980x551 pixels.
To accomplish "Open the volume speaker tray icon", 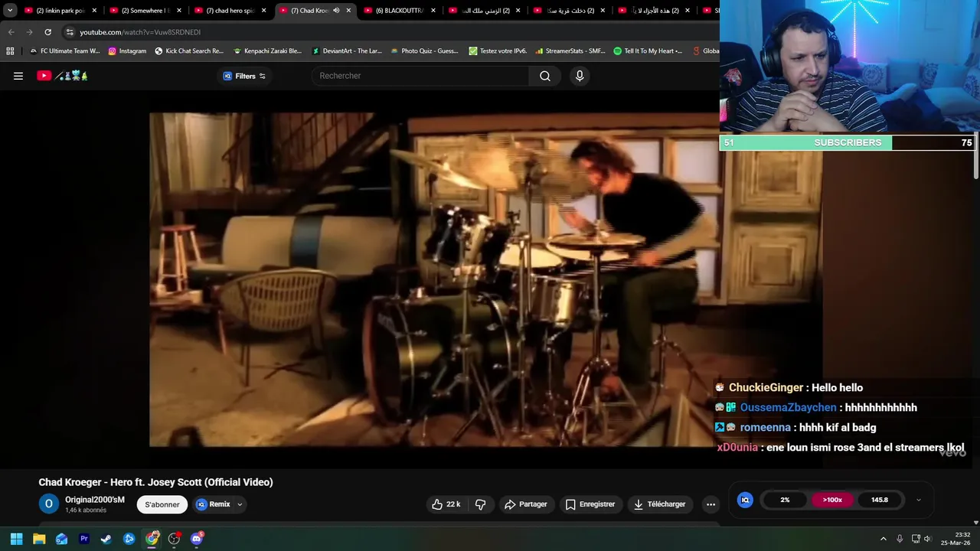I will [x=927, y=539].
